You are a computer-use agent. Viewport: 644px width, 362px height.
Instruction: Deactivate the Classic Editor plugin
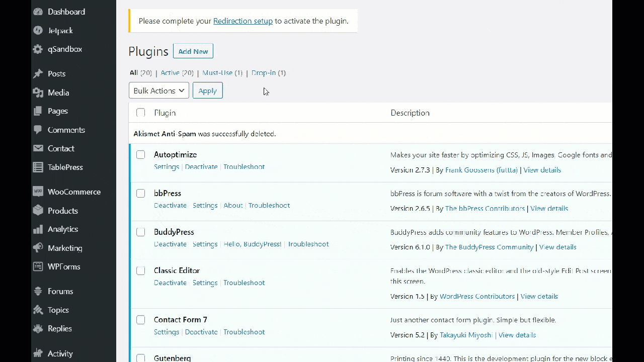click(x=170, y=283)
